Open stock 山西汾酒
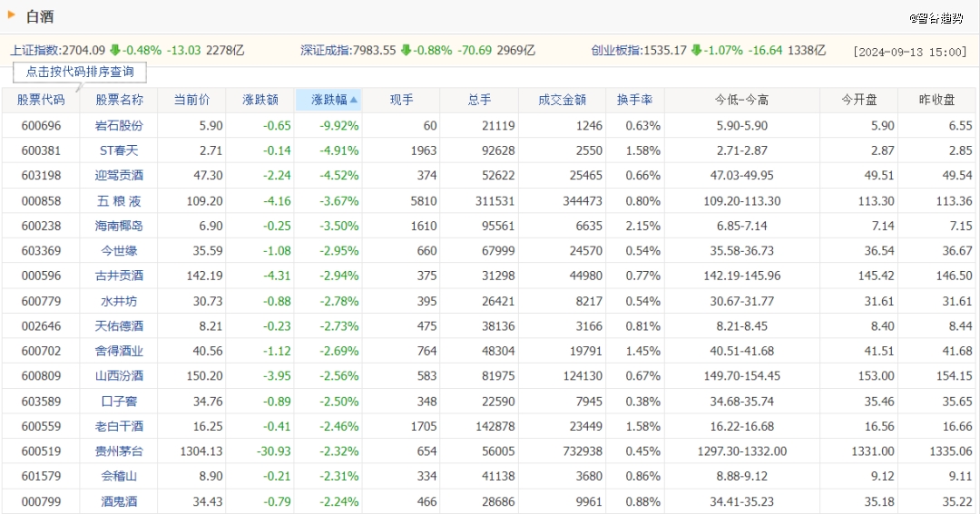This screenshot has height=514, width=980. pyautogui.click(x=119, y=376)
